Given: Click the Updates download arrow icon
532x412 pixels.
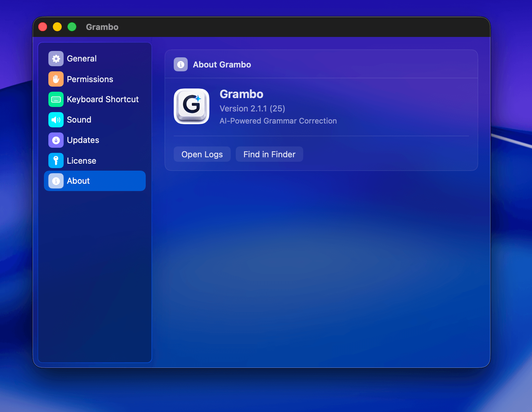Looking at the screenshot, I should 56,140.
